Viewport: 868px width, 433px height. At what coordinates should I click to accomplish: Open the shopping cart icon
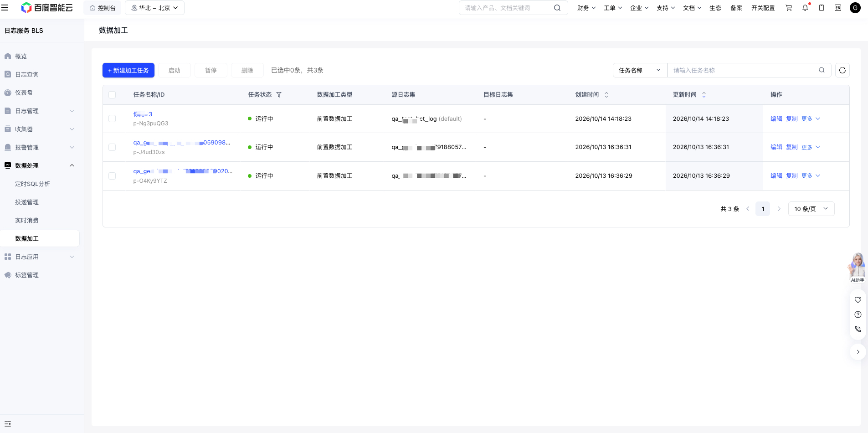[x=789, y=8]
